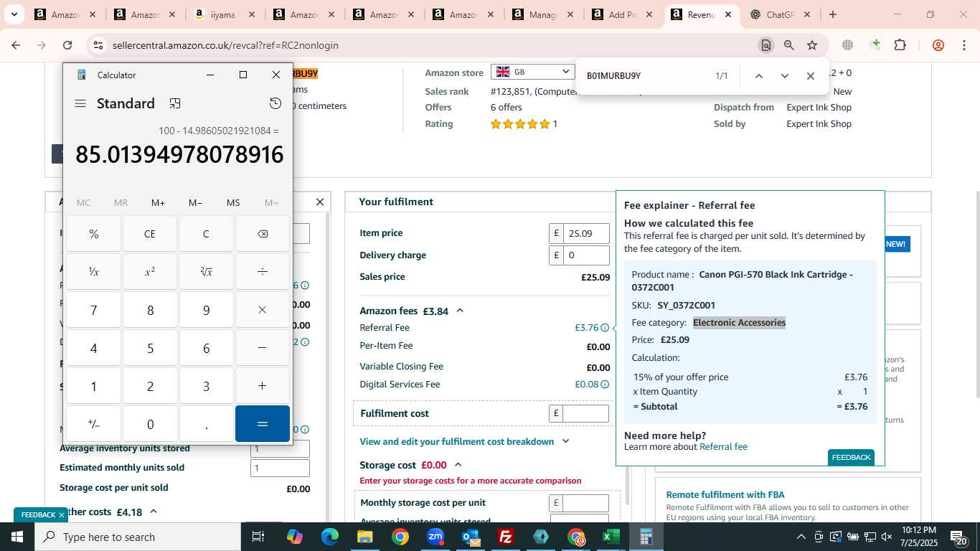Screen dimensions: 980x551
Task: Open browser zoom magnifier icon
Action: (789, 45)
